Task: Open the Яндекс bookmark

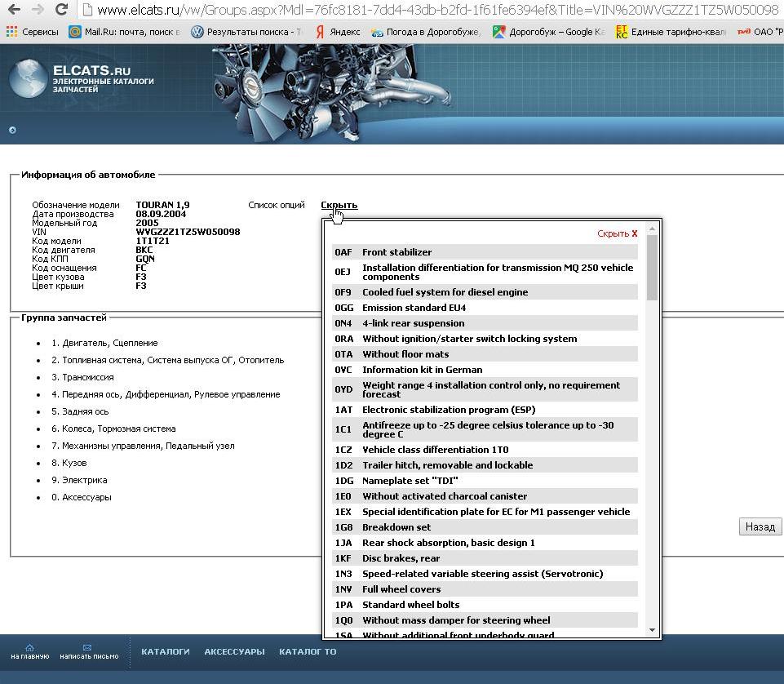Action: [x=338, y=32]
